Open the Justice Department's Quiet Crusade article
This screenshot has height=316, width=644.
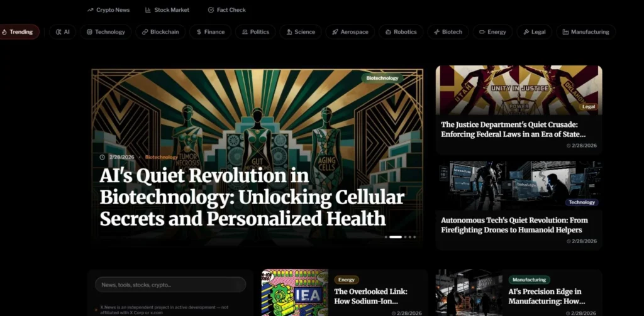(x=513, y=129)
